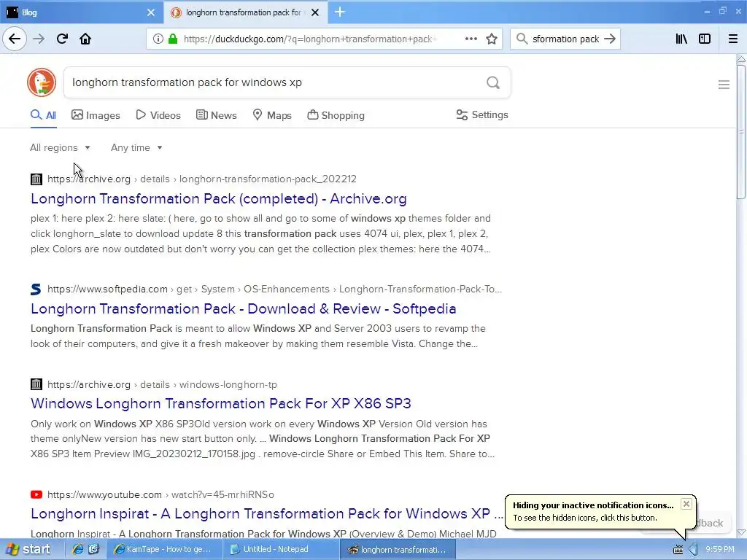747x560 pixels.
Task: Click the DuckDuckGo duck logo
Action: tap(42, 82)
